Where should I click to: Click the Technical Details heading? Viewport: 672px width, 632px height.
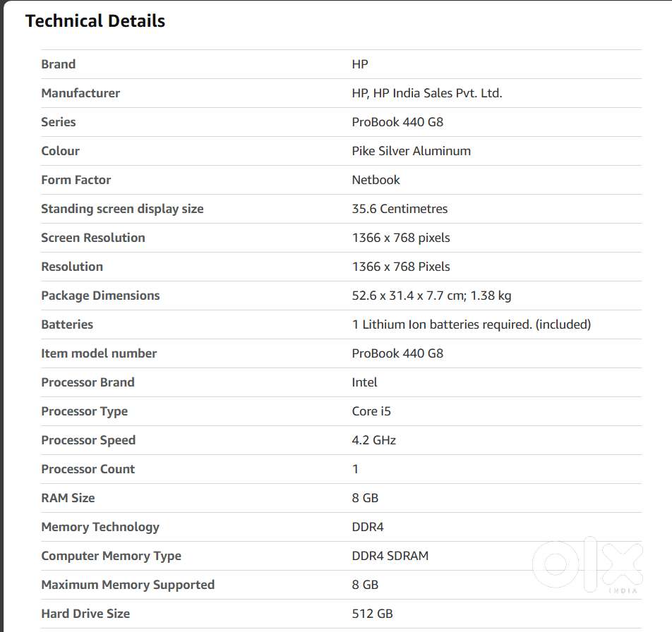[95, 21]
